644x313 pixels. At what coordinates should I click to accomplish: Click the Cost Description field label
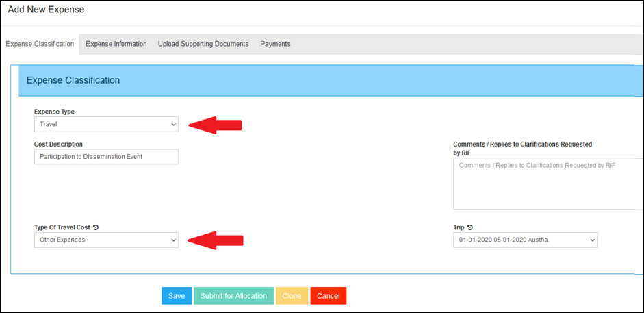(58, 145)
